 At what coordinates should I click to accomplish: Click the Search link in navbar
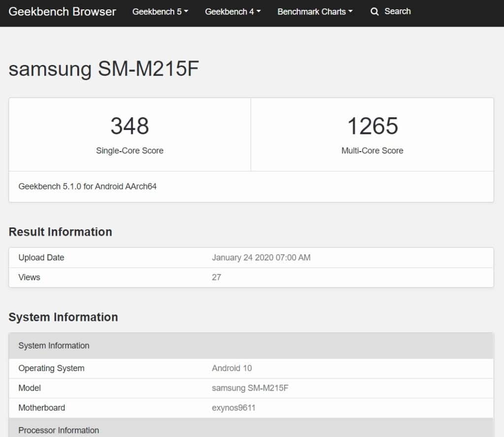point(398,11)
